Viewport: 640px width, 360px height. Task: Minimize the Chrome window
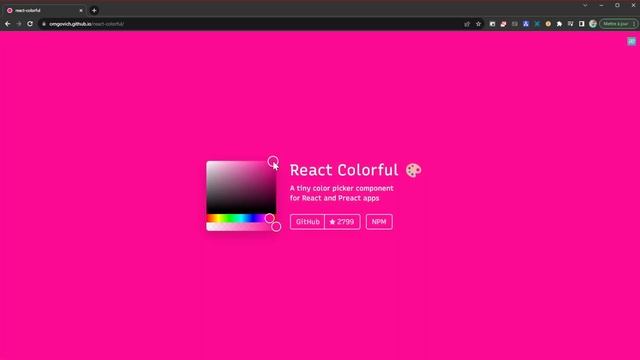click(x=601, y=5)
